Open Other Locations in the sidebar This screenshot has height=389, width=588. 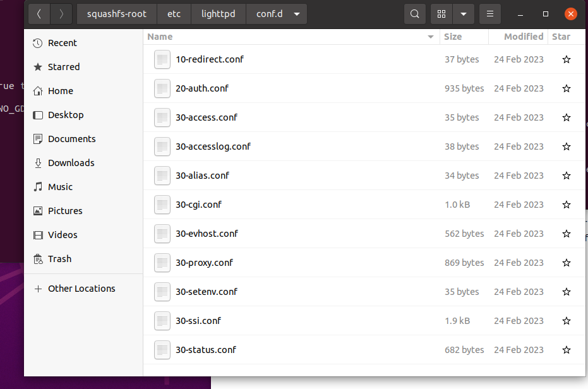[x=81, y=289]
